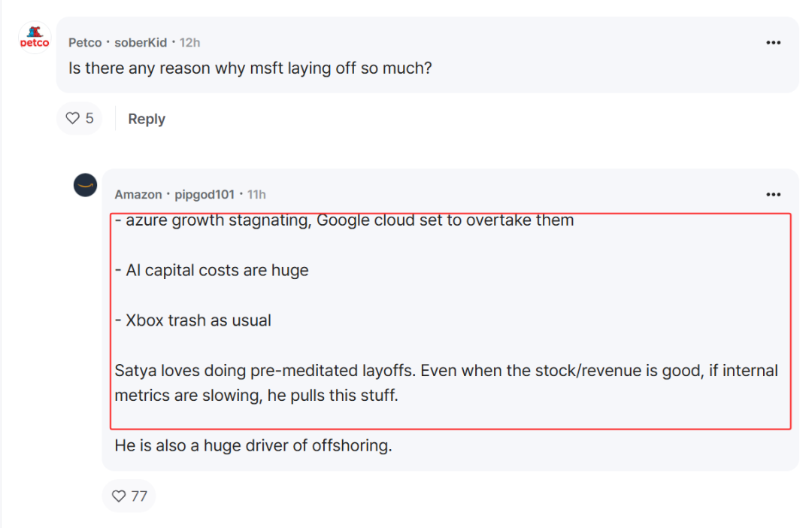Screen dimensions: 812x528
Task: Open the three-dot menu on pipgod101's reply
Action: pyautogui.click(x=773, y=194)
